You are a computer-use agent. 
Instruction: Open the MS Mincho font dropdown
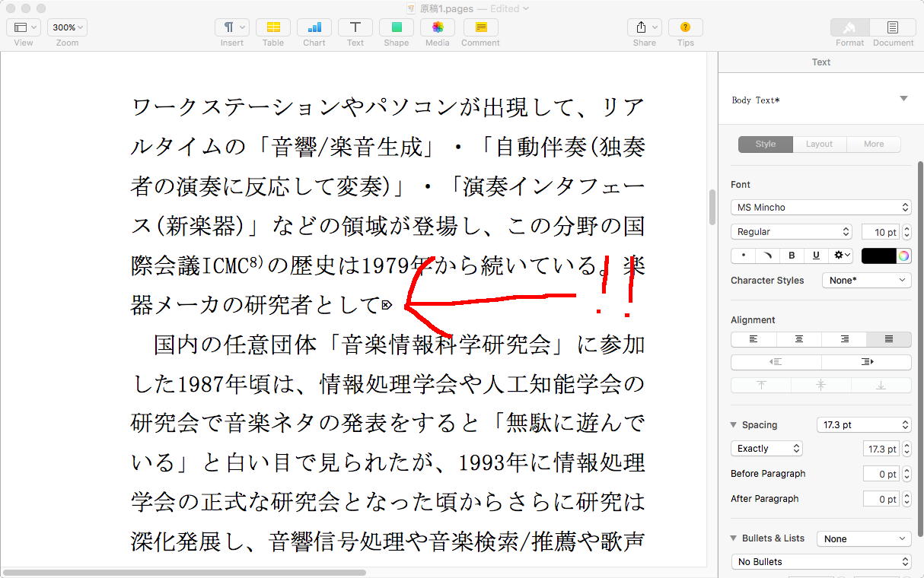pyautogui.click(x=820, y=207)
